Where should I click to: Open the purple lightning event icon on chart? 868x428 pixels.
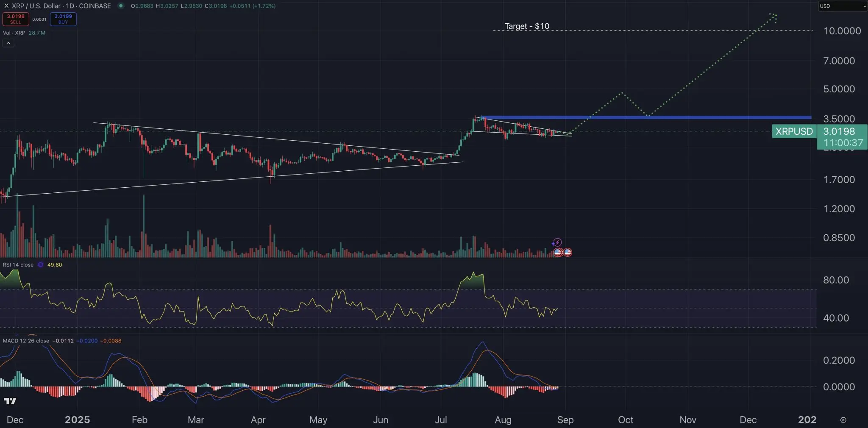tap(557, 242)
